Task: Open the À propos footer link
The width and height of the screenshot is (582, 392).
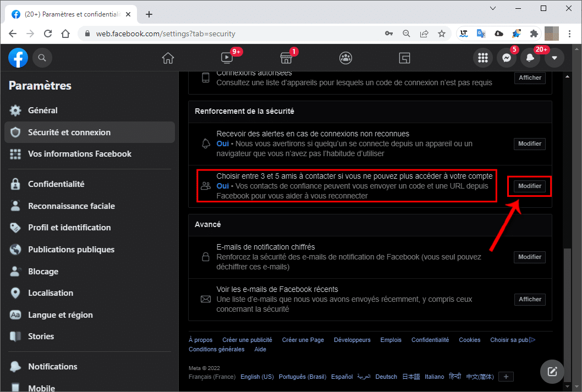Action: pyautogui.click(x=200, y=340)
